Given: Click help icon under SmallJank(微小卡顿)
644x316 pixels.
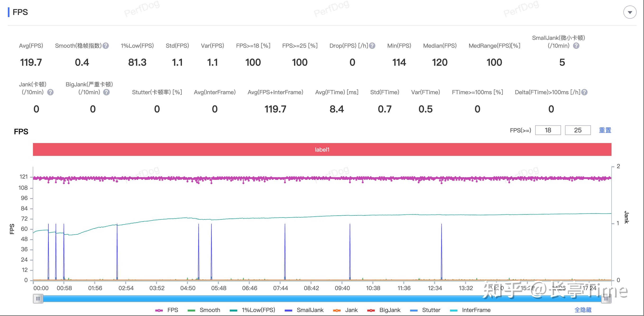Looking at the screenshot, I should point(576,46).
